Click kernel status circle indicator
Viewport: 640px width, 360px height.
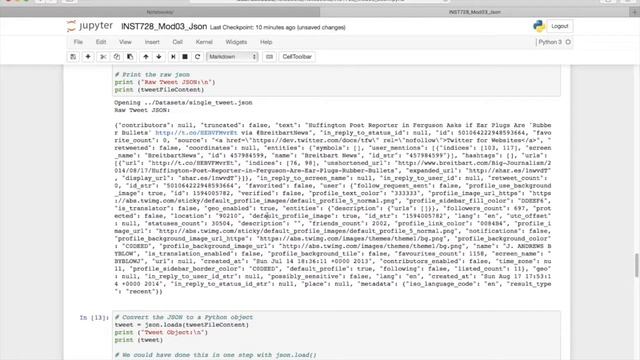[568, 42]
